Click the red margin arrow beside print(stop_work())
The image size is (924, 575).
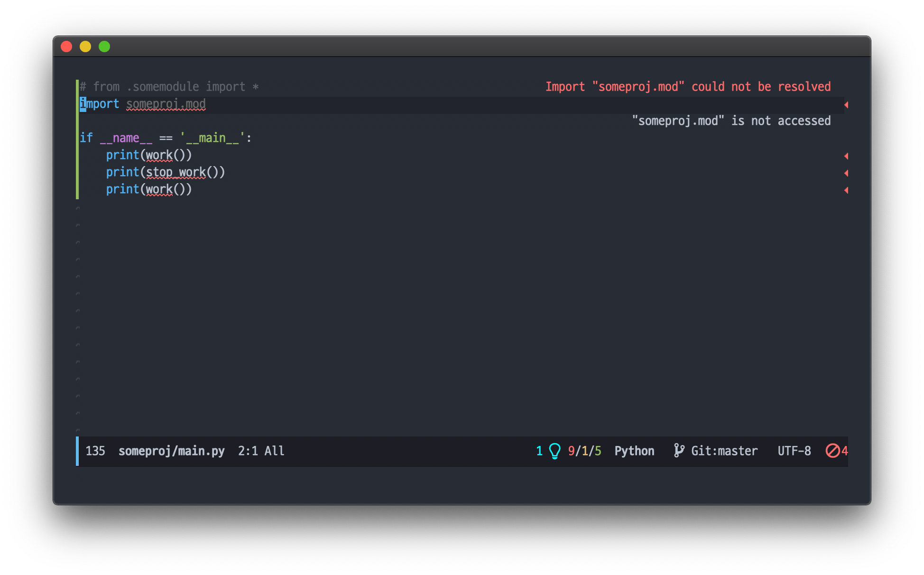(x=846, y=173)
